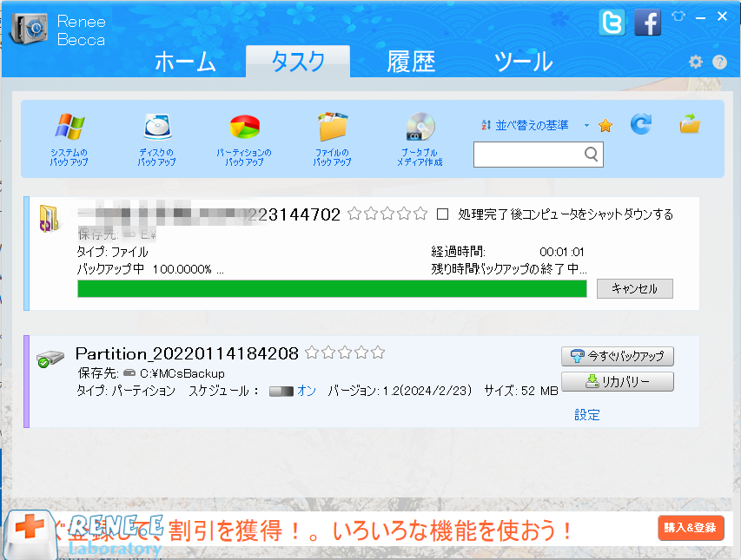The width and height of the screenshot is (741, 560).
Task: Click the キャンセル button
Action: [635, 288]
